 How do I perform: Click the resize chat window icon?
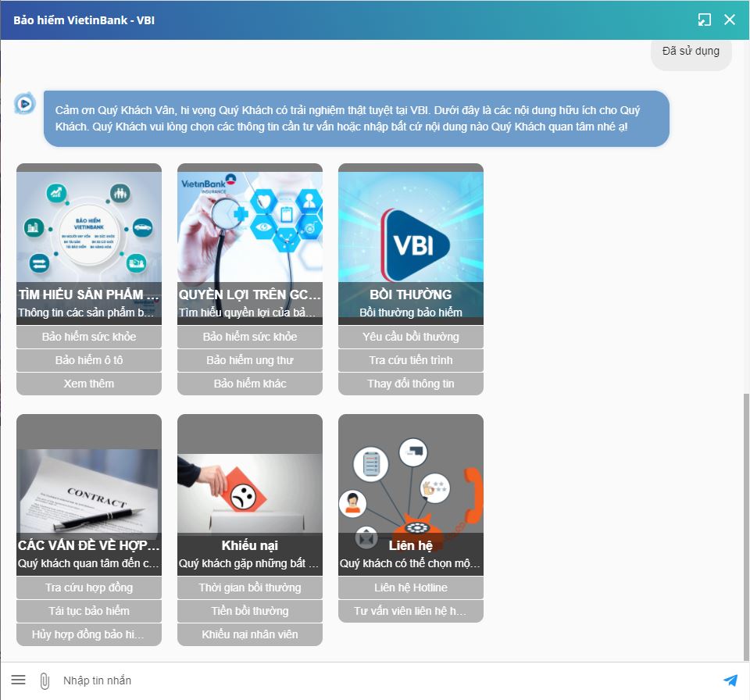coord(704,20)
